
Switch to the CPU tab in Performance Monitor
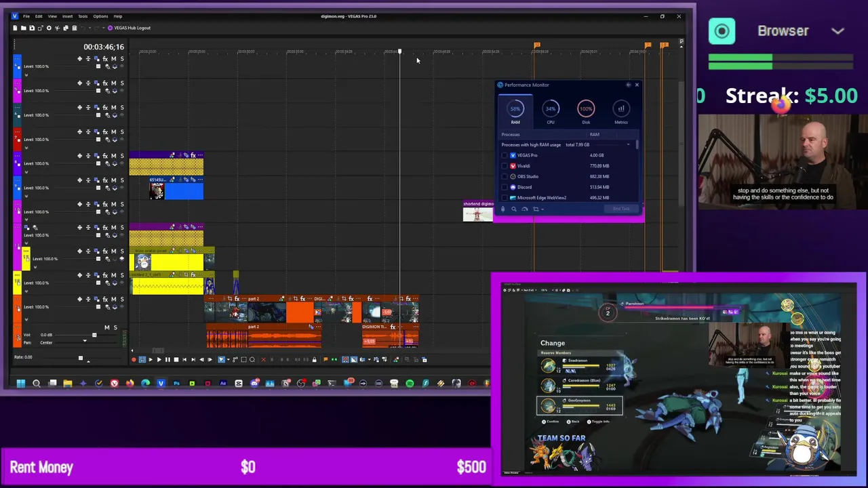[x=551, y=113]
